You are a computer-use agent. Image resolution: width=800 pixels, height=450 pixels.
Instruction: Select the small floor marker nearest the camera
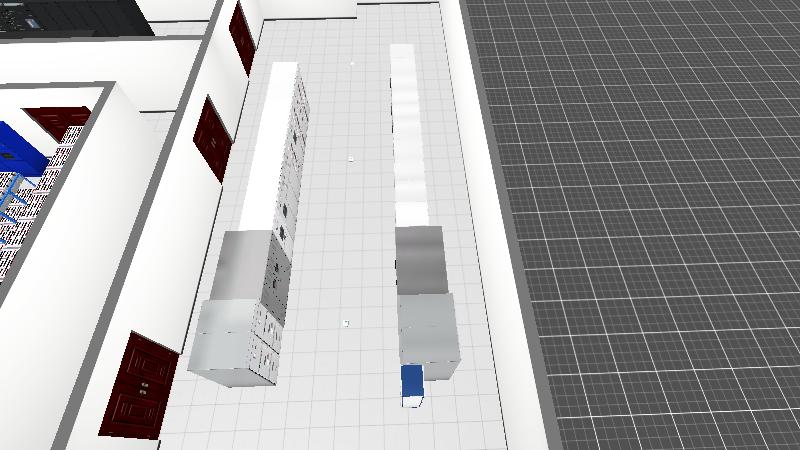pyautogui.click(x=345, y=323)
